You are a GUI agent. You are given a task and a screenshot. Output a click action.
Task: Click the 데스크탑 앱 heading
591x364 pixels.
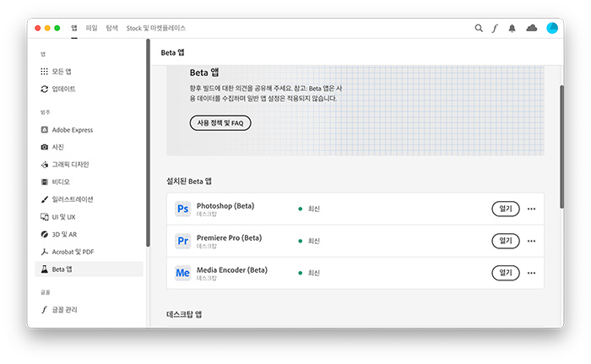184,314
